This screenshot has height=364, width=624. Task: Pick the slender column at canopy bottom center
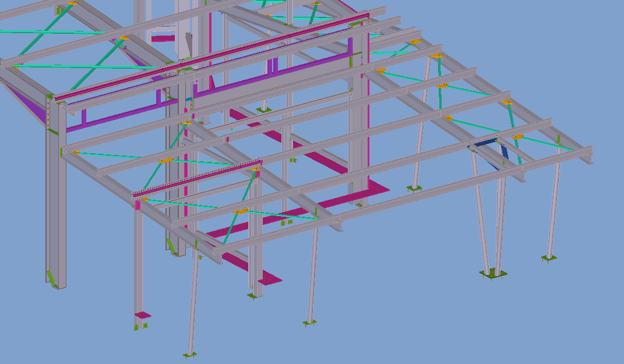312,274
